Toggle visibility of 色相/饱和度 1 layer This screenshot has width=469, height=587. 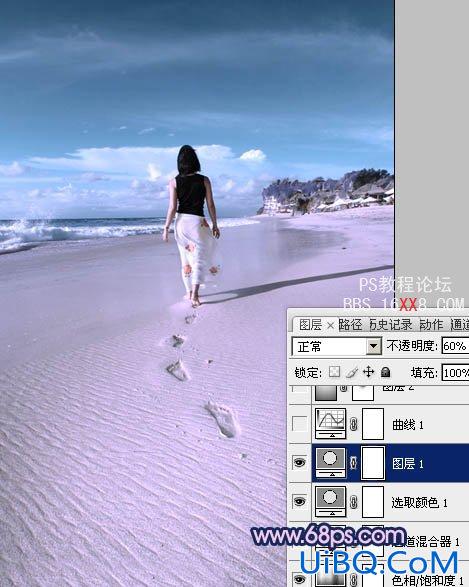coord(299,580)
